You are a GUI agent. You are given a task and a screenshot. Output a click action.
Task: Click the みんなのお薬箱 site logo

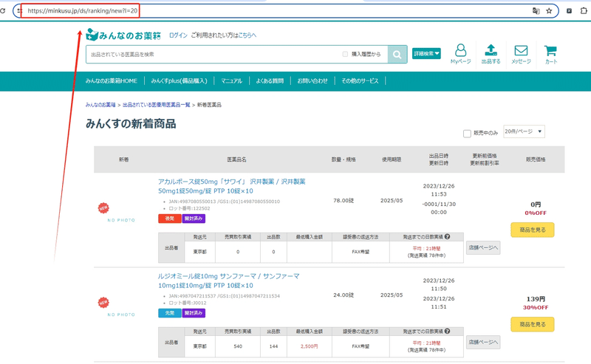pyautogui.click(x=123, y=35)
